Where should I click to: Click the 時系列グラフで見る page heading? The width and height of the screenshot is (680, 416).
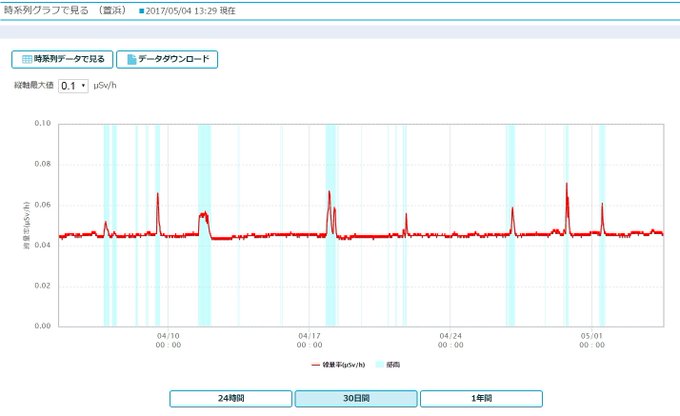coord(46,10)
